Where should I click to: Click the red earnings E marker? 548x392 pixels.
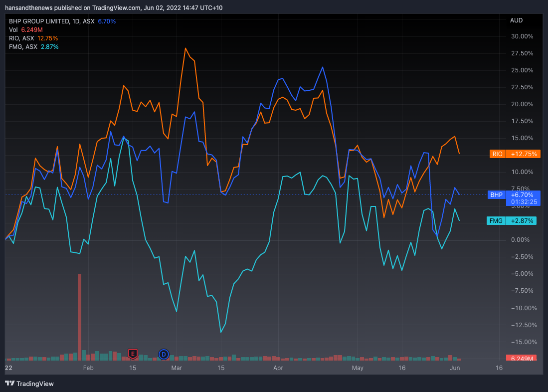click(133, 354)
